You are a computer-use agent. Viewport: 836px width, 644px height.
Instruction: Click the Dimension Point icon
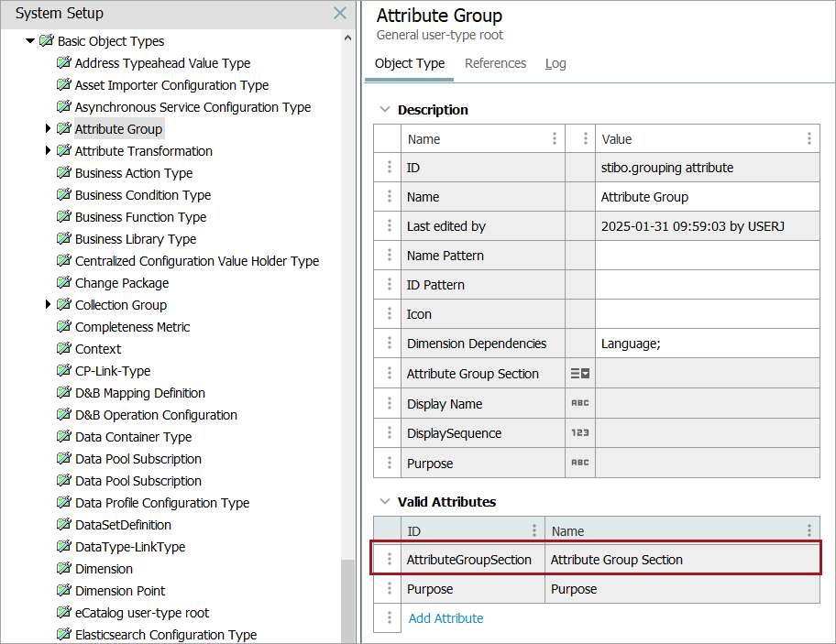64,590
